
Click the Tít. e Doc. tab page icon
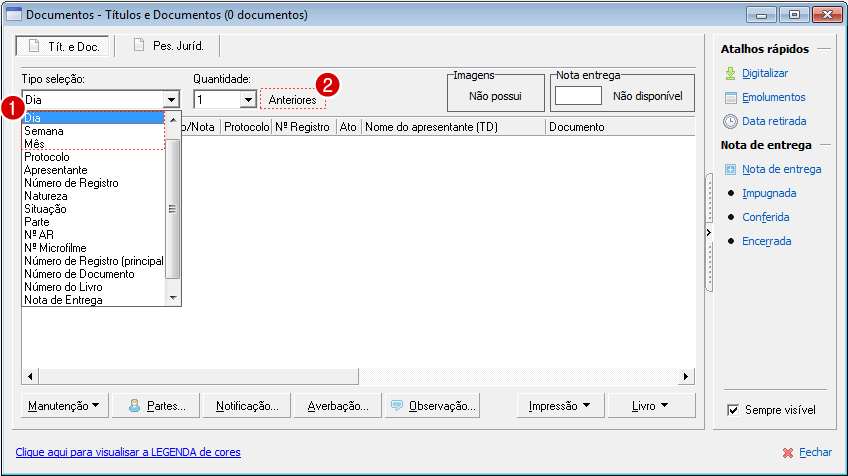33,46
